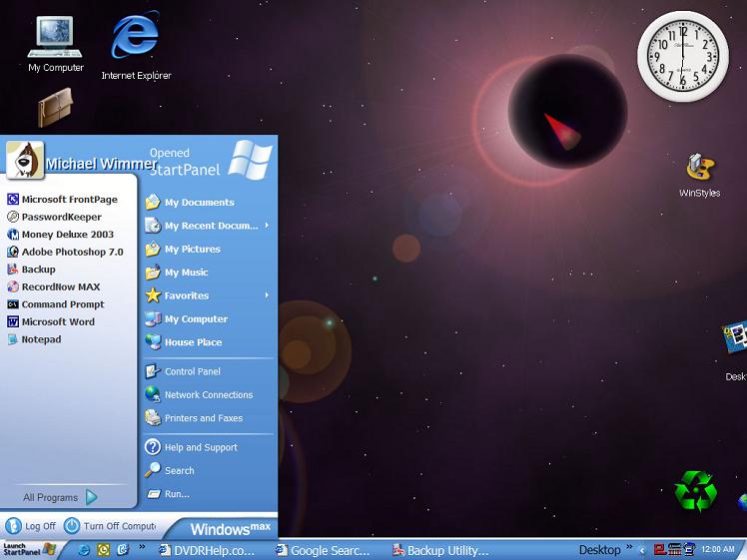
Task: Open the Run... dialog
Action: (x=168, y=494)
